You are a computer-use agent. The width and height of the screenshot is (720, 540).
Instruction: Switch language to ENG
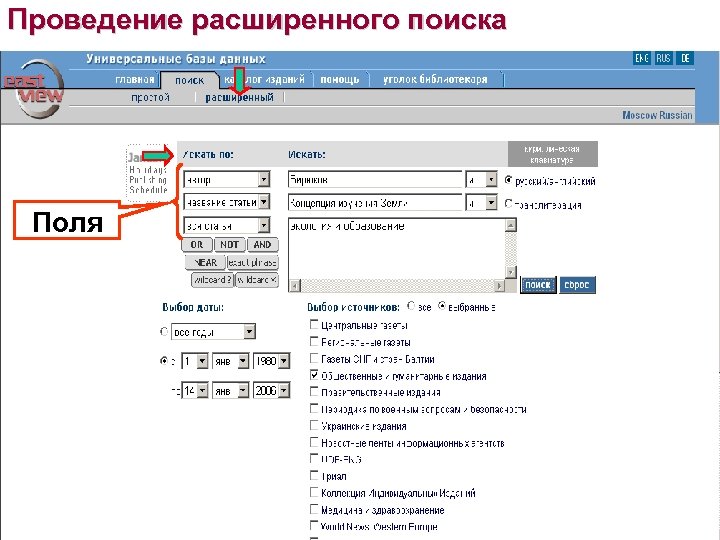[641, 58]
